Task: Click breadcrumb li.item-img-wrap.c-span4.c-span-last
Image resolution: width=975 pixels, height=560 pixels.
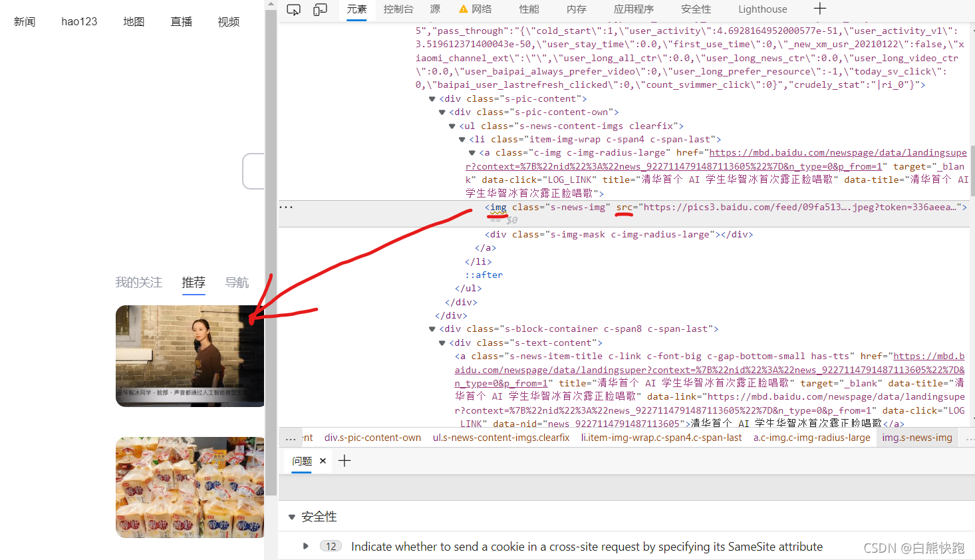Action: point(661,438)
